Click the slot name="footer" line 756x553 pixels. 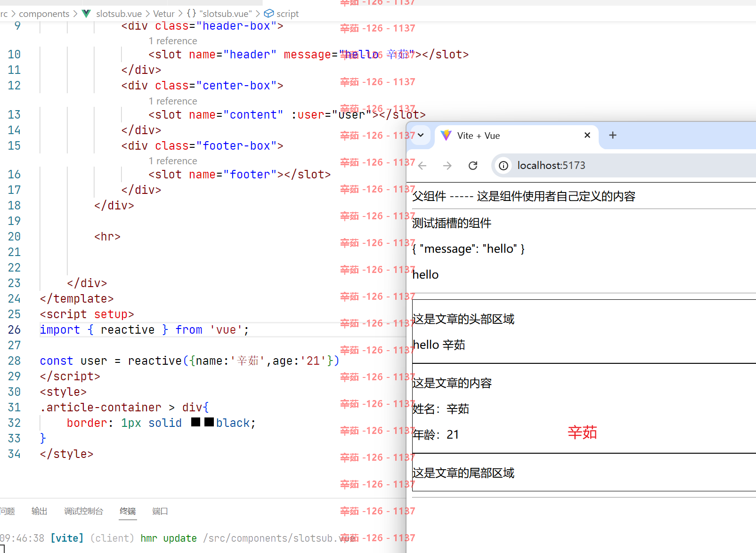[x=240, y=174]
